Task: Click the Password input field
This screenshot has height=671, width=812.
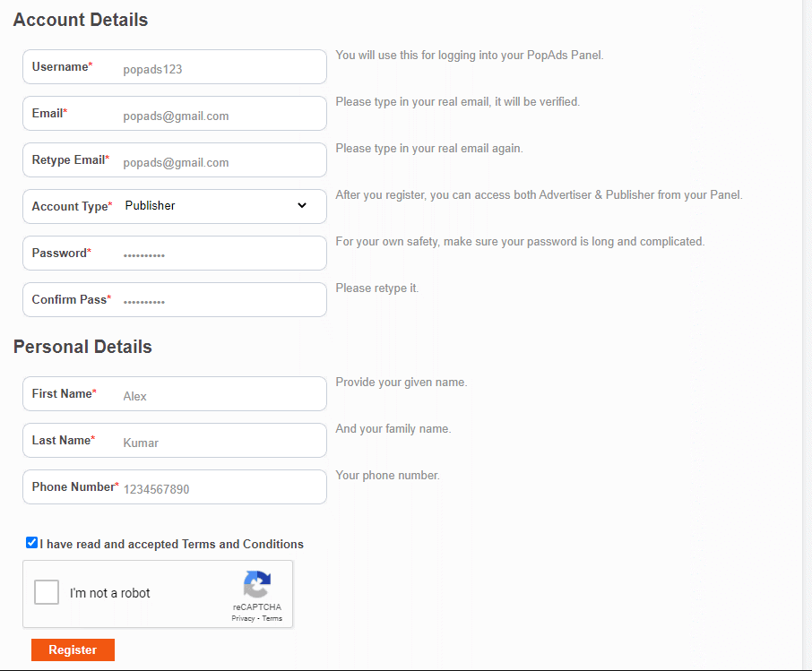Action: coord(175,254)
